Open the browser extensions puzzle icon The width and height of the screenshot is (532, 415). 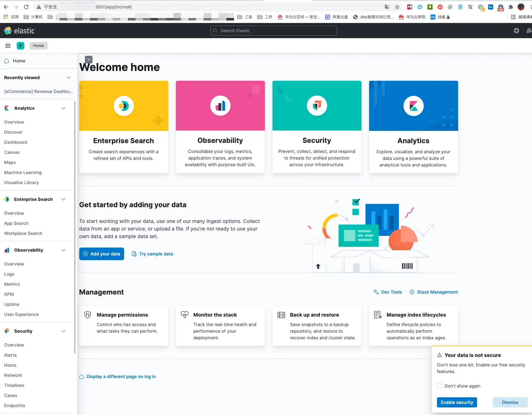[511, 7]
